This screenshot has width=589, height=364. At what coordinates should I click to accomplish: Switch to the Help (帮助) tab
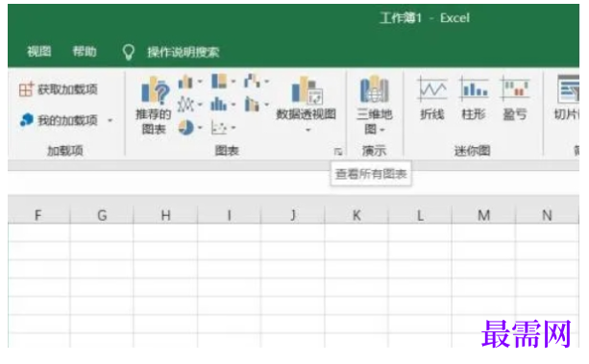point(85,52)
